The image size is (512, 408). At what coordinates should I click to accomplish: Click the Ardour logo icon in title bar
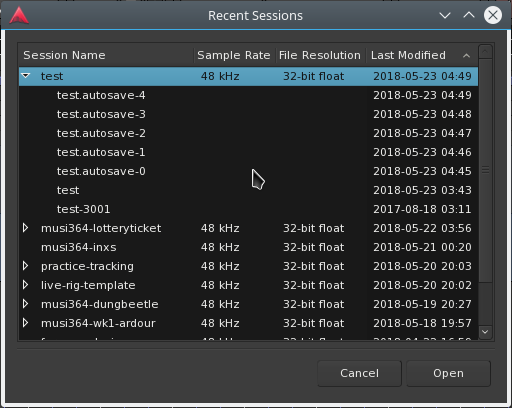[x=19, y=15]
